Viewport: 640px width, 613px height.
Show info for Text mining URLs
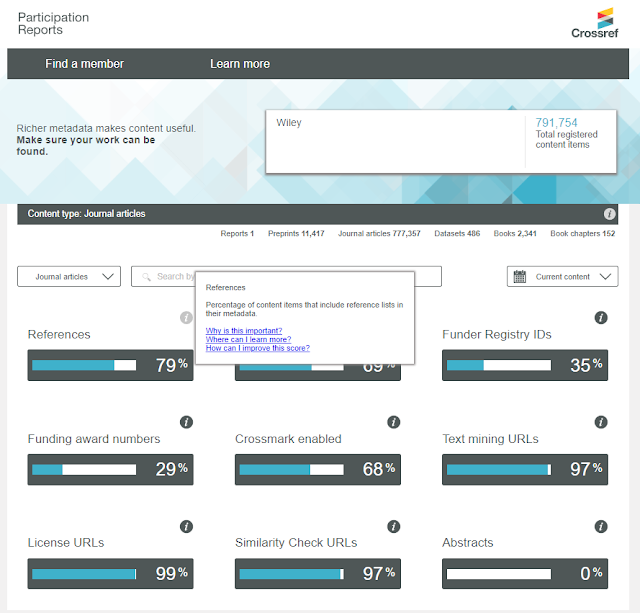coord(601,422)
